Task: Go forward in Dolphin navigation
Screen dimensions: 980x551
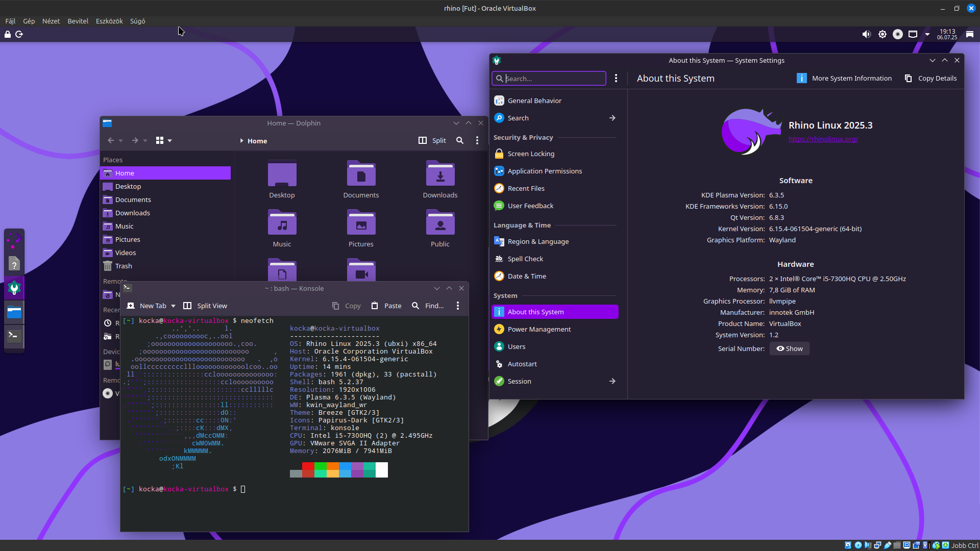Action: pyautogui.click(x=135, y=140)
